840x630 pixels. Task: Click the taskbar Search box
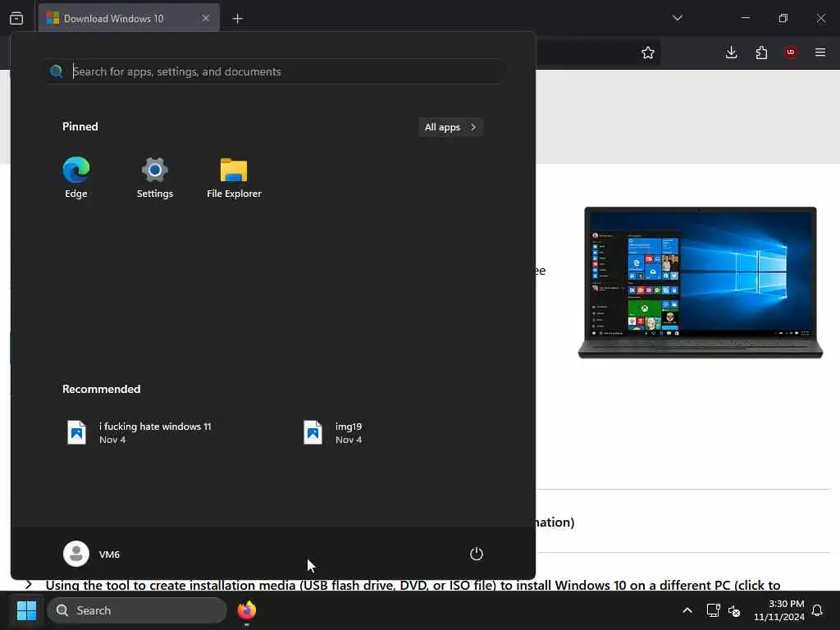[x=137, y=610]
